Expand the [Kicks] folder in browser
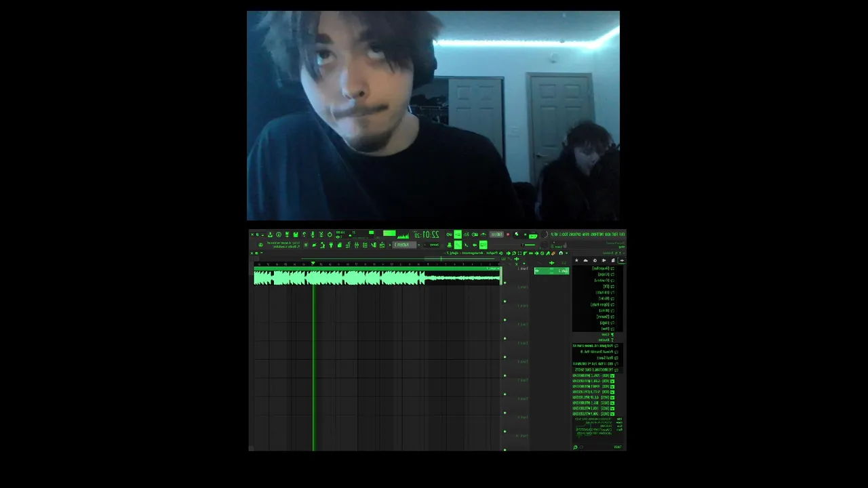Viewport: 868px width, 488px height. [x=606, y=298]
